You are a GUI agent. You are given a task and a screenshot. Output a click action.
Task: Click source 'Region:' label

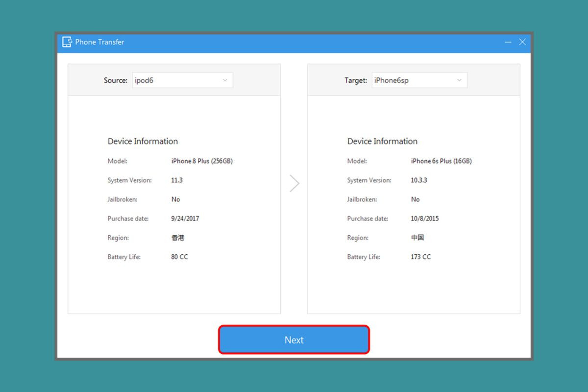point(118,238)
